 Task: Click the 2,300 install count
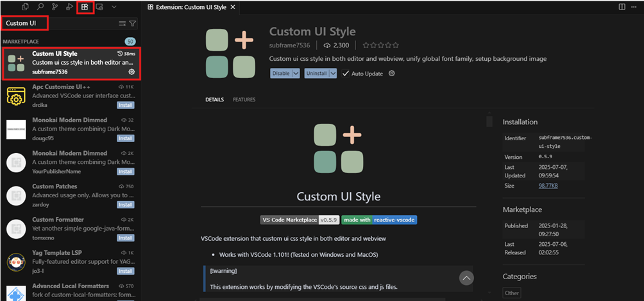coord(336,45)
